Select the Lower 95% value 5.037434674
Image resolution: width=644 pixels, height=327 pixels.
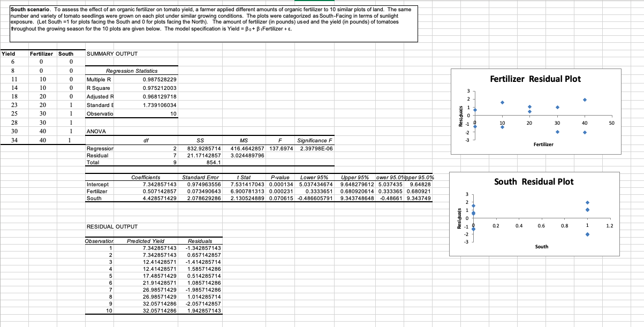[x=316, y=185]
